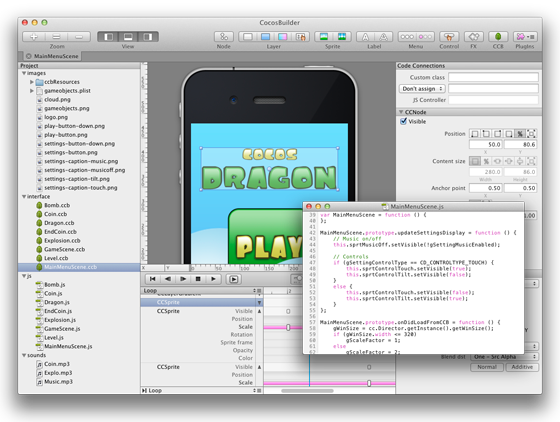Add a blue color Layer icon

coord(265,36)
